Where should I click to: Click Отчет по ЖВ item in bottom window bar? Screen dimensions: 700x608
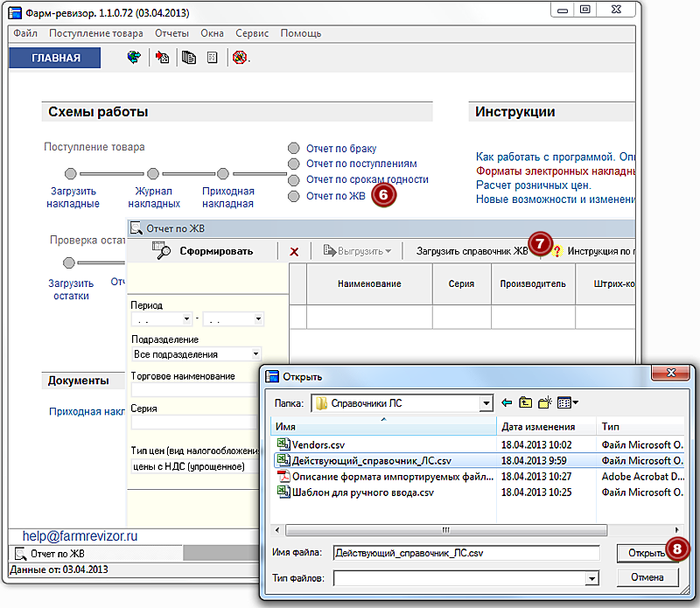(95, 554)
